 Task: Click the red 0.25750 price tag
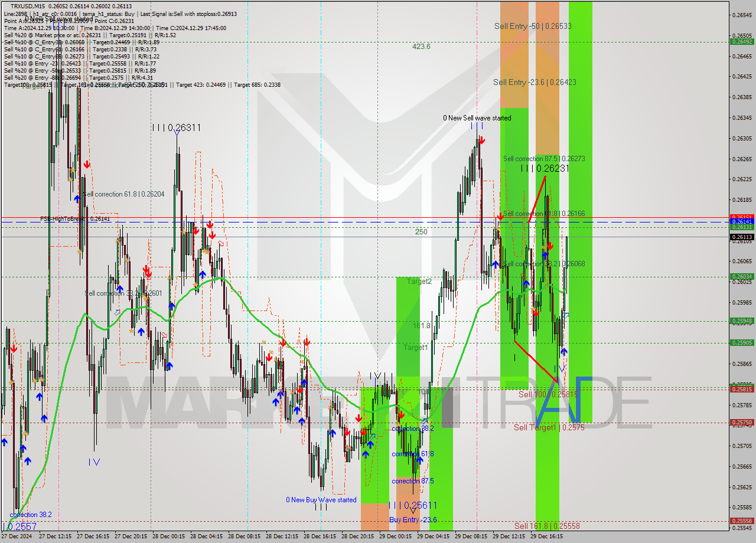(742, 423)
